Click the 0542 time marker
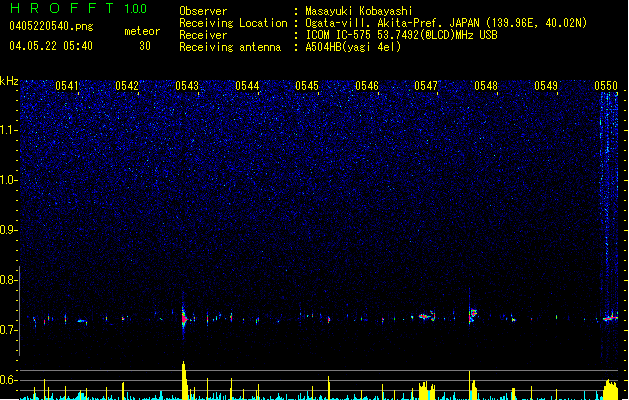Viewport: 629px width, 400px height. 127,86
